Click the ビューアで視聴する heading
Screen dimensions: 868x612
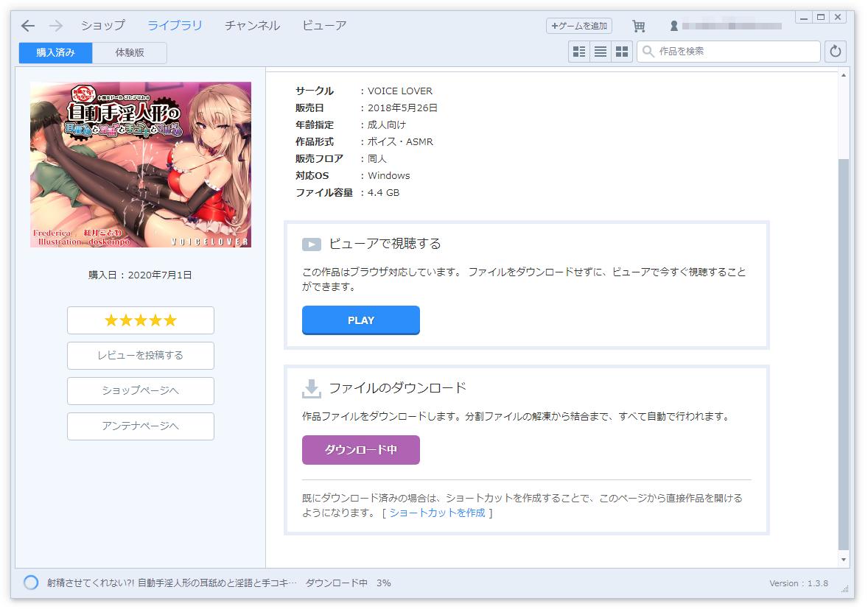385,244
